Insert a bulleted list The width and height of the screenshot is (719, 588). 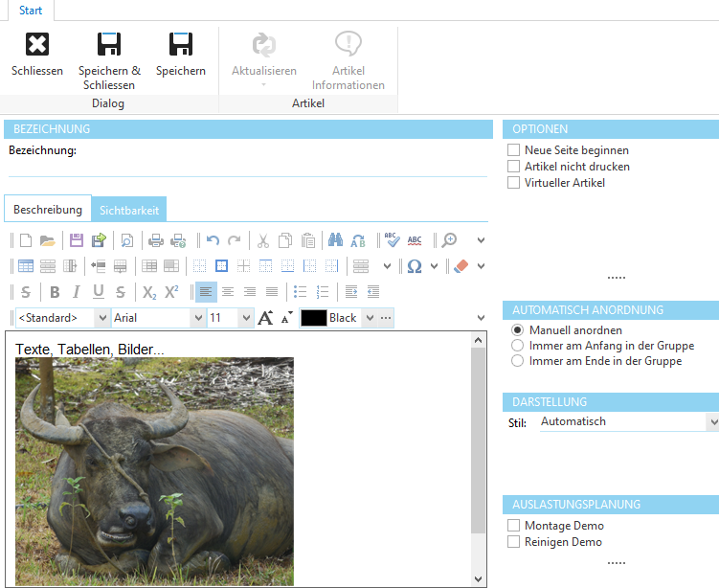[x=300, y=292]
